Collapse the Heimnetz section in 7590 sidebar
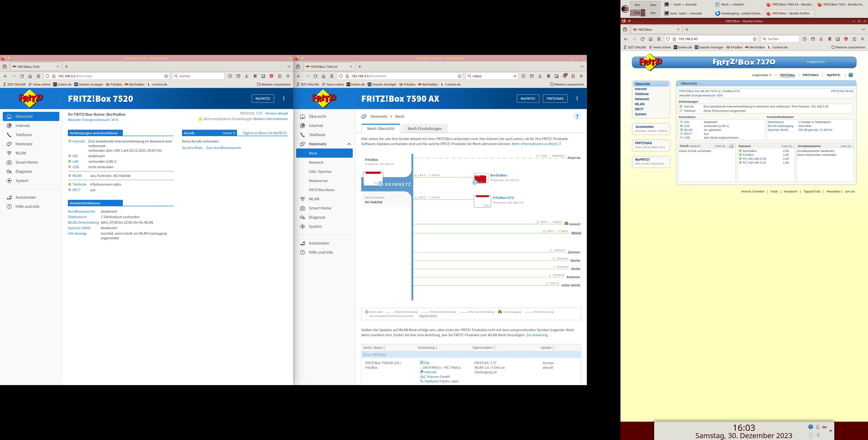 [x=349, y=144]
